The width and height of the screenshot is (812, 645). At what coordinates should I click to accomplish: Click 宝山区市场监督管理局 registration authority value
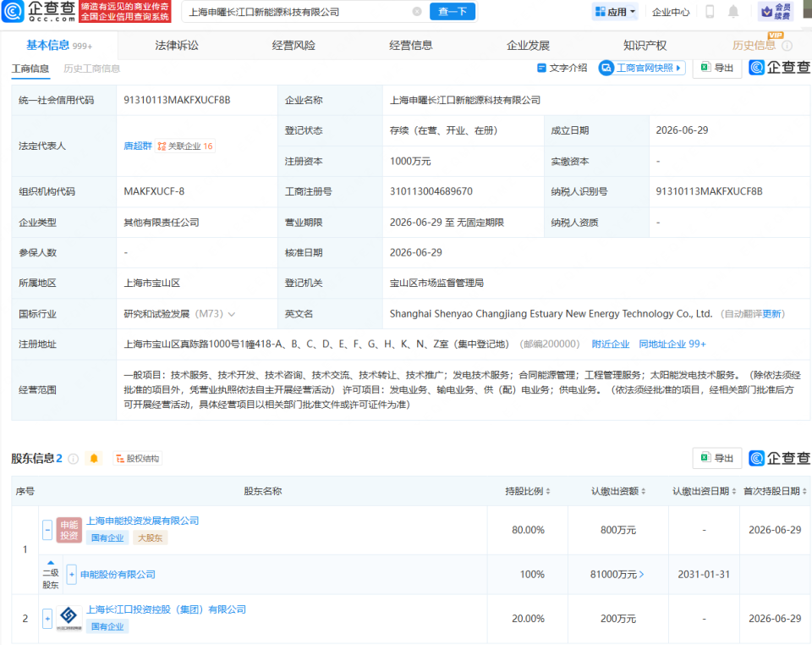(x=436, y=283)
